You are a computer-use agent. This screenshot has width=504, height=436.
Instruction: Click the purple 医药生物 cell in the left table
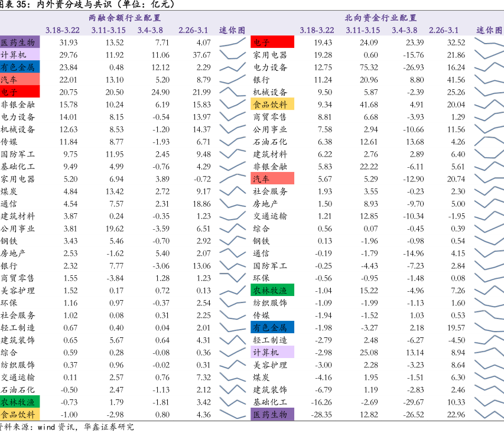coord(19,43)
